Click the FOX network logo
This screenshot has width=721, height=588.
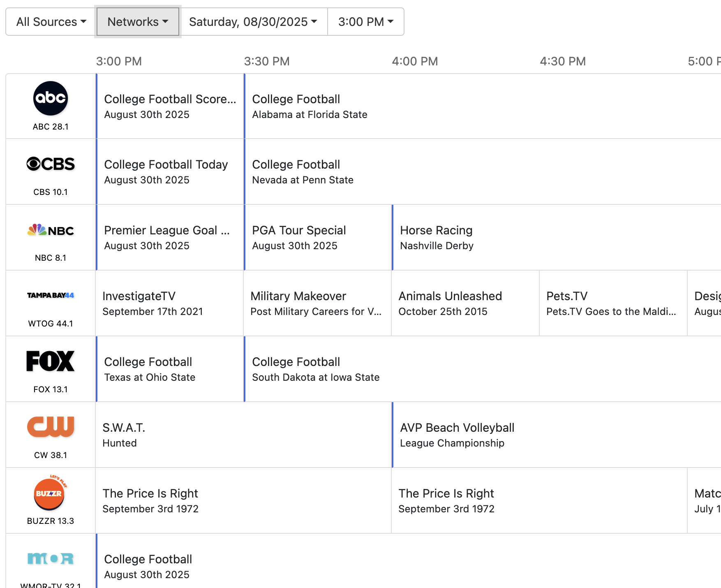(50, 361)
